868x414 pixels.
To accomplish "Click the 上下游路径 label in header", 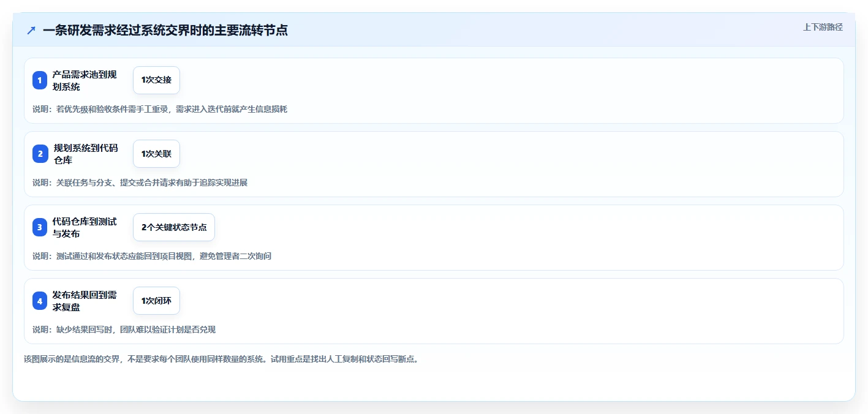I will pos(823,27).
